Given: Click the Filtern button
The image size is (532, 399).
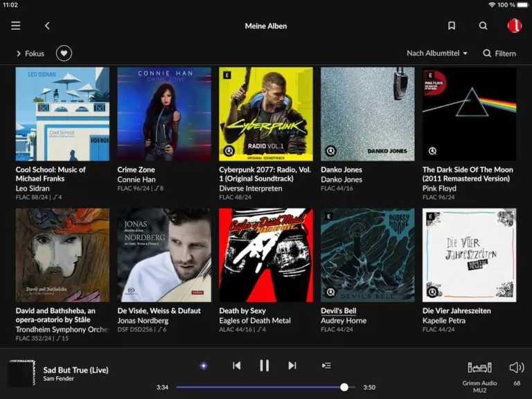Looking at the screenshot, I should tap(499, 53).
